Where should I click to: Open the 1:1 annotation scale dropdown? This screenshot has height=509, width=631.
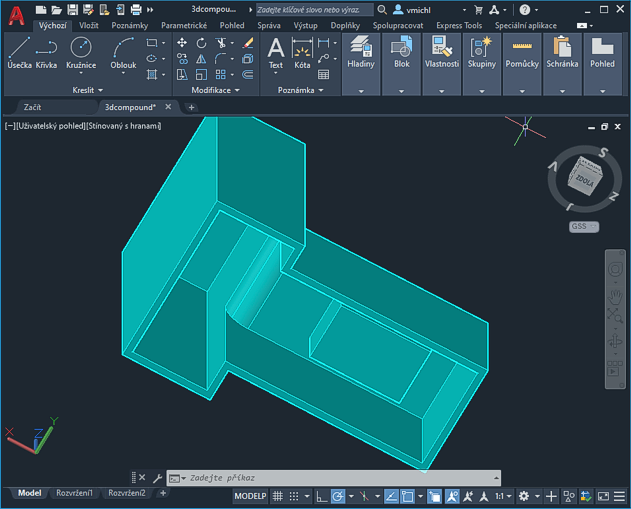pos(502,496)
